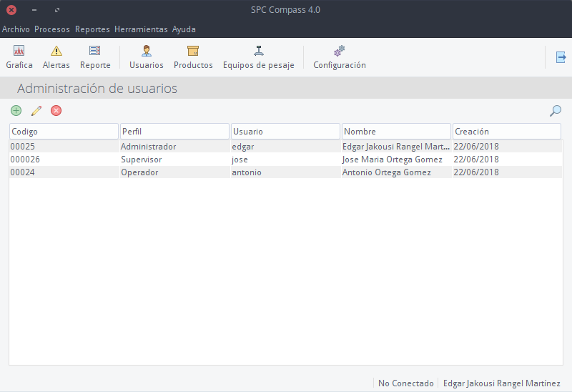Viewport: 572px width, 392px height.
Task: Click the Supervisor profile cell
Action: pyautogui.click(x=175, y=160)
